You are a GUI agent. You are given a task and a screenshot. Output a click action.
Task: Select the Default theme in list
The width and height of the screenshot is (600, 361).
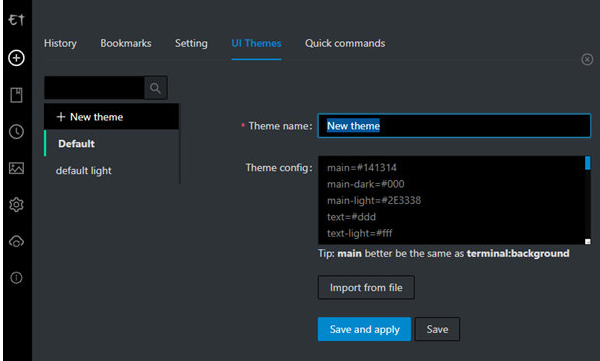point(111,144)
